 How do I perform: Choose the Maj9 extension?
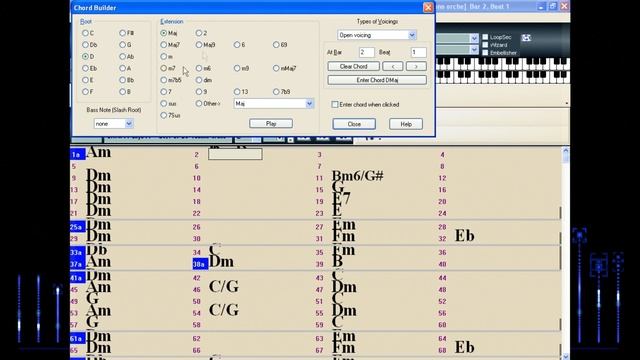click(199, 44)
